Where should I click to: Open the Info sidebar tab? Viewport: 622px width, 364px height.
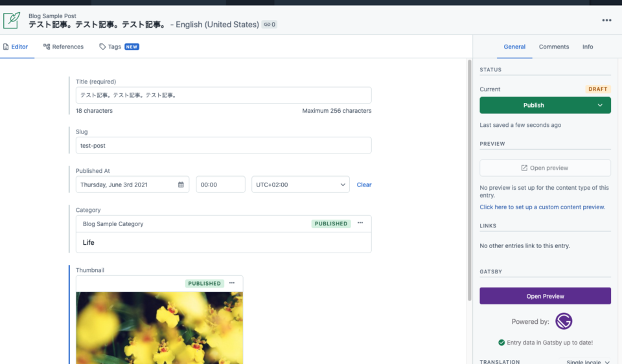click(x=588, y=47)
